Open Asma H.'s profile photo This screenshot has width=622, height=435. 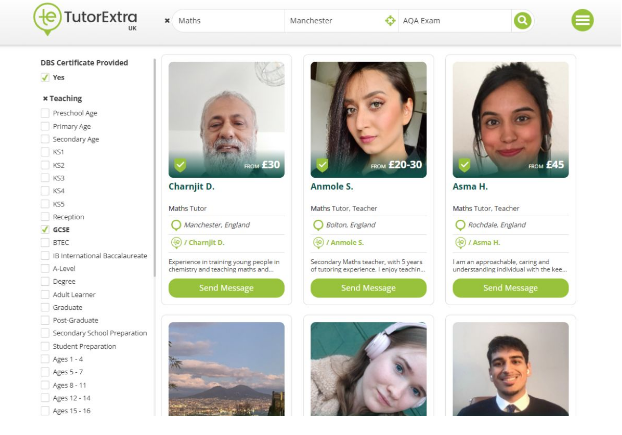(x=510, y=119)
